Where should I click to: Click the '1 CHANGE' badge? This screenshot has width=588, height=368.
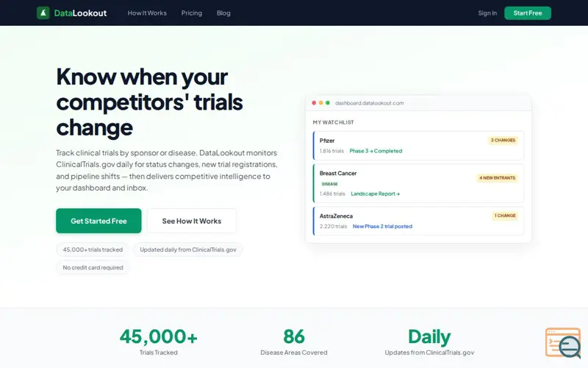(x=505, y=216)
